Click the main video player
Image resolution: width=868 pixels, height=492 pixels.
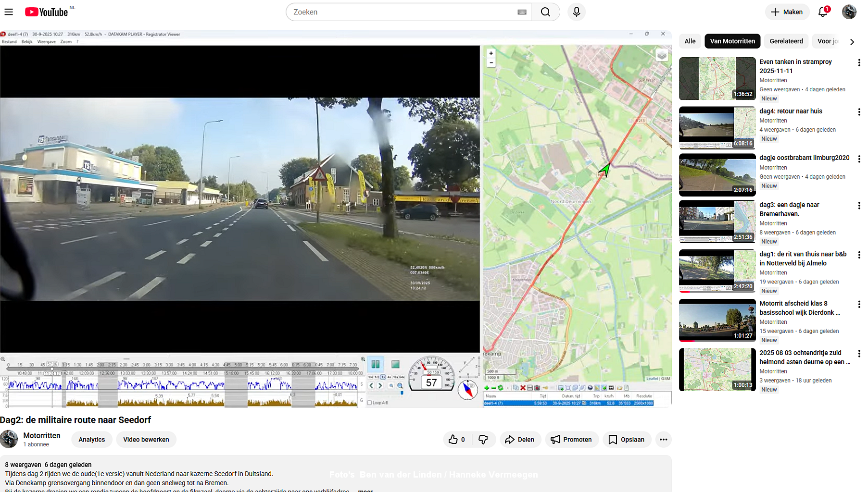pyautogui.click(x=336, y=219)
